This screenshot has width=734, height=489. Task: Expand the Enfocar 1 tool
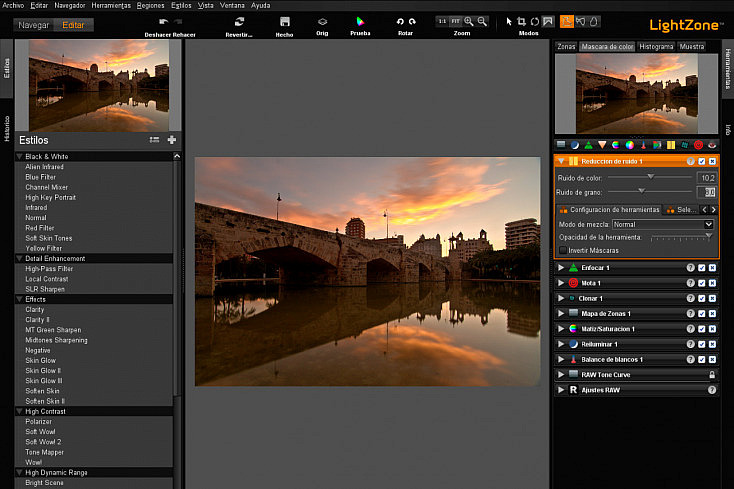(561, 268)
